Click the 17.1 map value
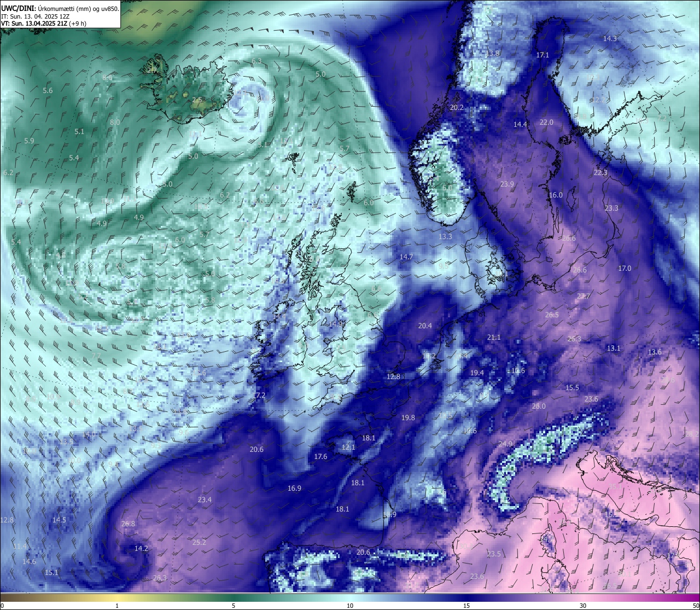Viewport: 700px width, 610px height. pyautogui.click(x=542, y=55)
